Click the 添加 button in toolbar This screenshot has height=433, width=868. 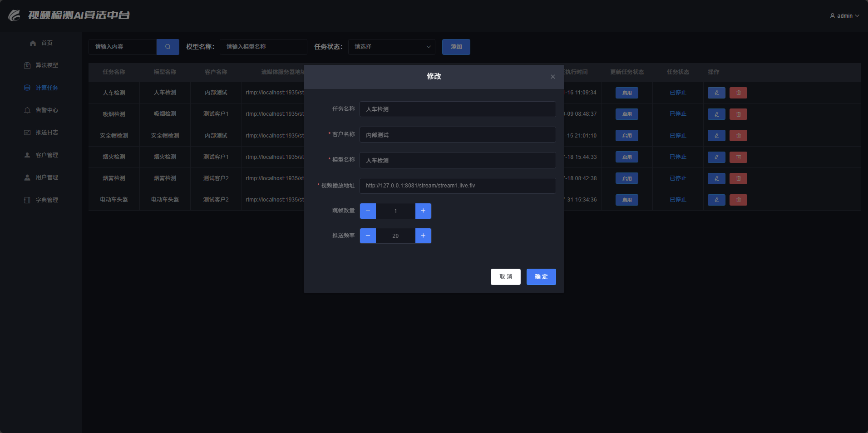[456, 47]
